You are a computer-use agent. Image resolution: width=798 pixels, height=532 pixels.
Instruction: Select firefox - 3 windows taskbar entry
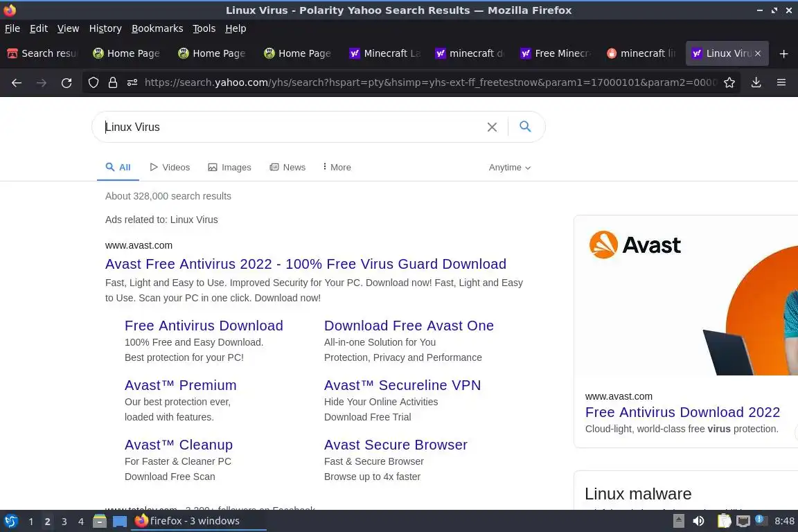coord(199,521)
